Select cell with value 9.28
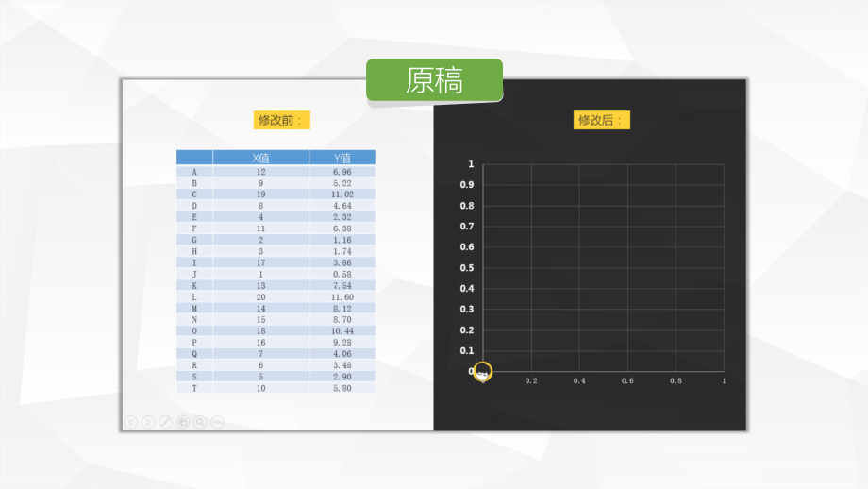Screen dimensions: 868x489 (x=342, y=343)
